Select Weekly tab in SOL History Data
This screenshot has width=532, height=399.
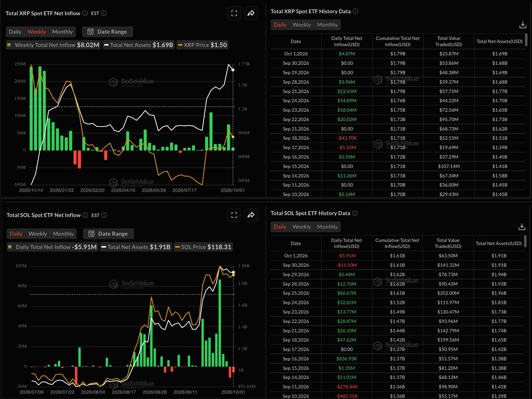pyautogui.click(x=301, y=227)
